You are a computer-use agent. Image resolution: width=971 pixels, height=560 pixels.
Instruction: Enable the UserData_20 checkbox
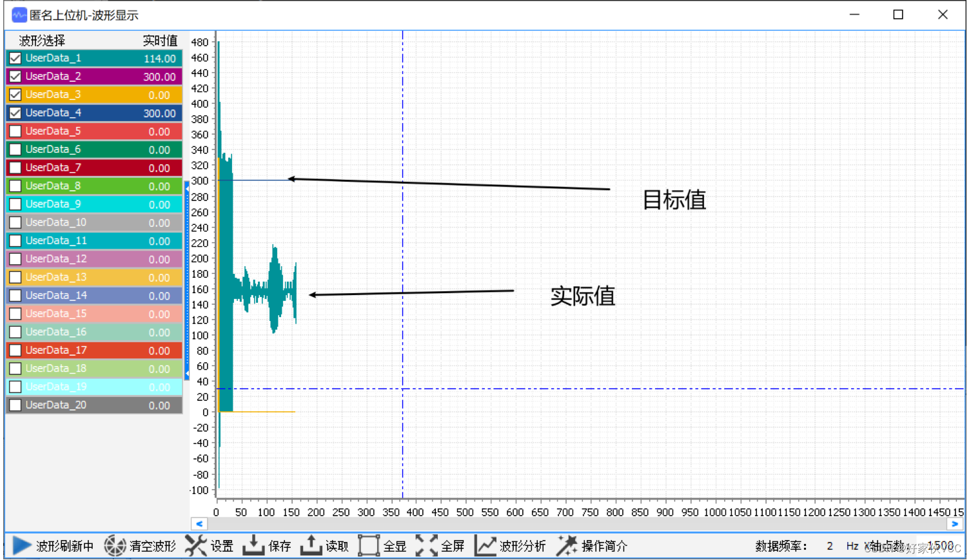[15, 405]
